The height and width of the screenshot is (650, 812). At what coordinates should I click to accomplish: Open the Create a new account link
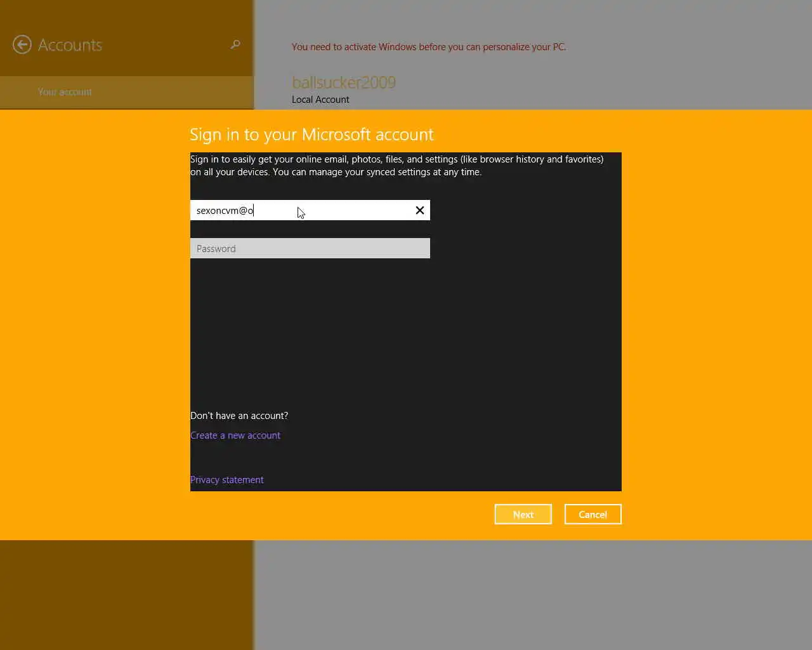click(x=235, y=435)
